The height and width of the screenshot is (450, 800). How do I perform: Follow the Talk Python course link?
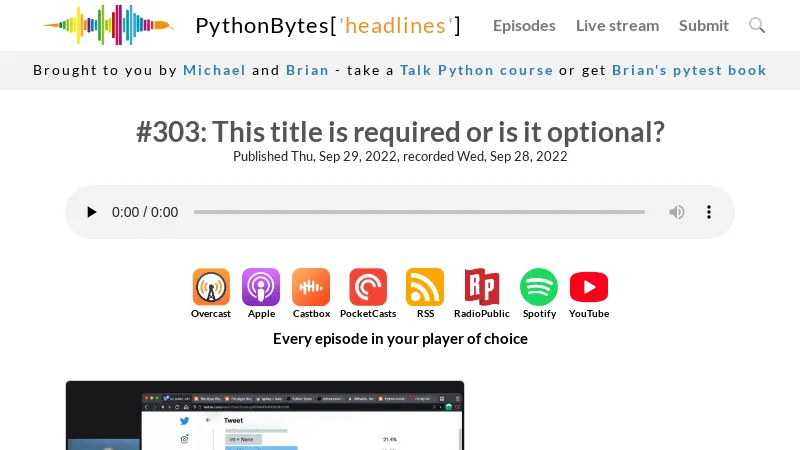pyautogui.click(x=476, y=70)
